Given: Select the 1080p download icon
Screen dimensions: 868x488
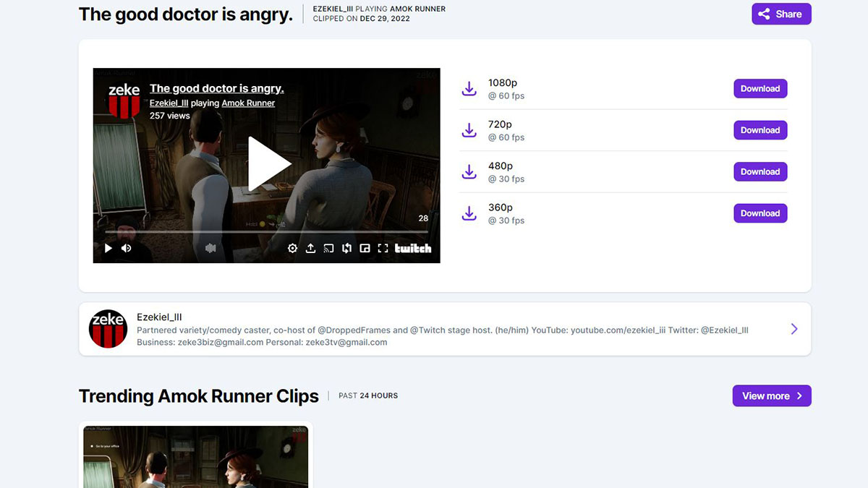Looking at the screenshot, I should tap(469, 88).
